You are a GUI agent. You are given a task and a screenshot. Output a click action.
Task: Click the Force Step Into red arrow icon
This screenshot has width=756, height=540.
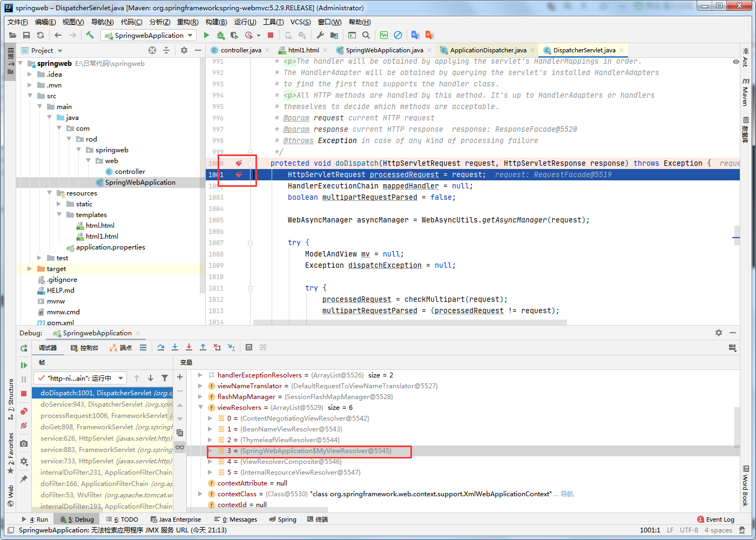pos(189,347)
